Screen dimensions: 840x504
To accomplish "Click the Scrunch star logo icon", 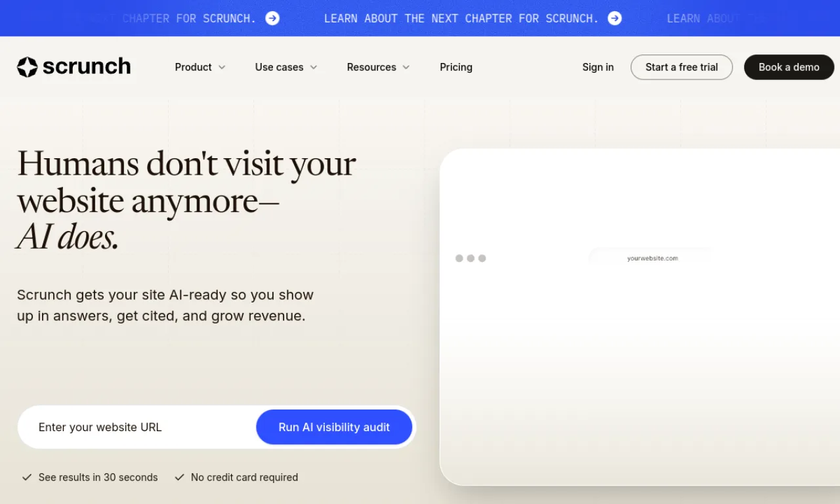I will (x=27, y=67).
